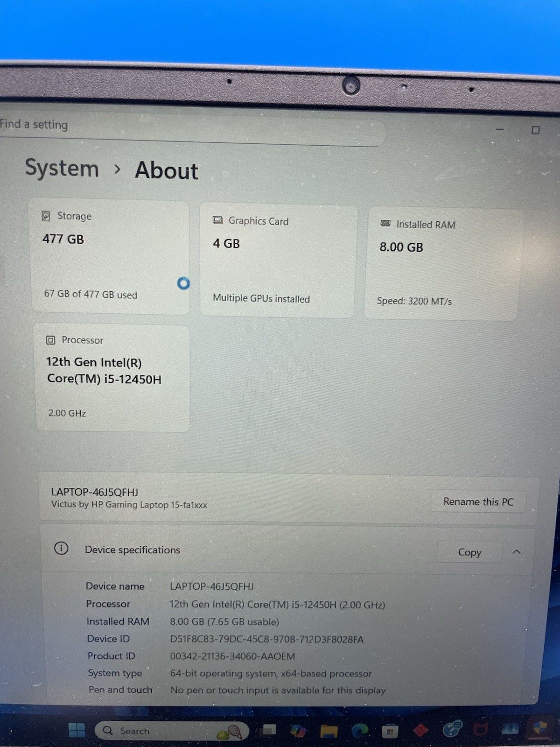The image size is (560, 747).
Task: Launch Microsoft Edge from the taskbar
Action: 359,731
